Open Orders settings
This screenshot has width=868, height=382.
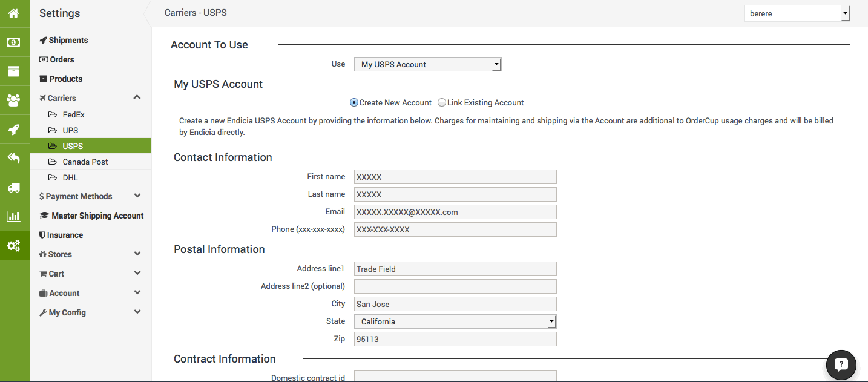(57, 59)
